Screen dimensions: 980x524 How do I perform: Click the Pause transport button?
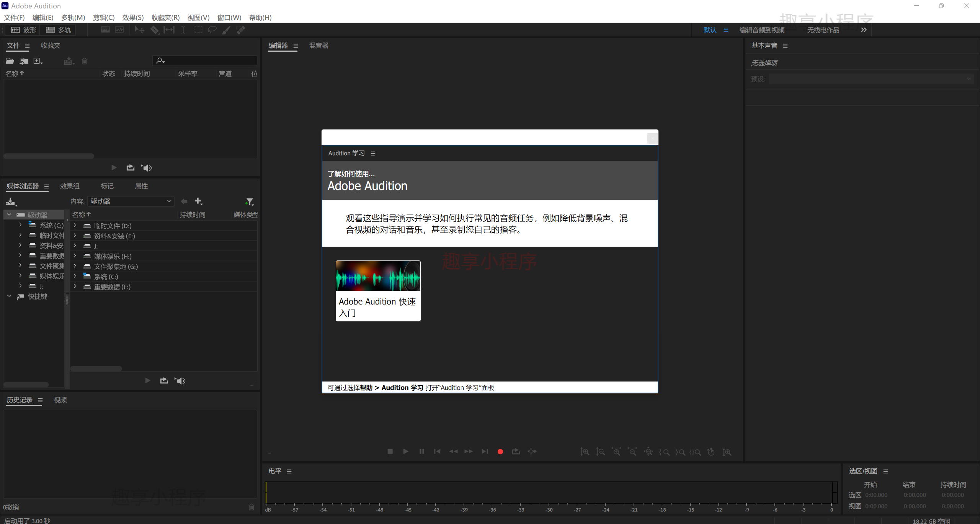(x=421, y=452)
